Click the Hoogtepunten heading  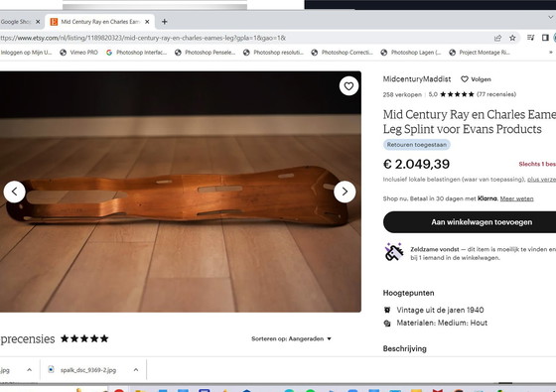pos(408,293)
